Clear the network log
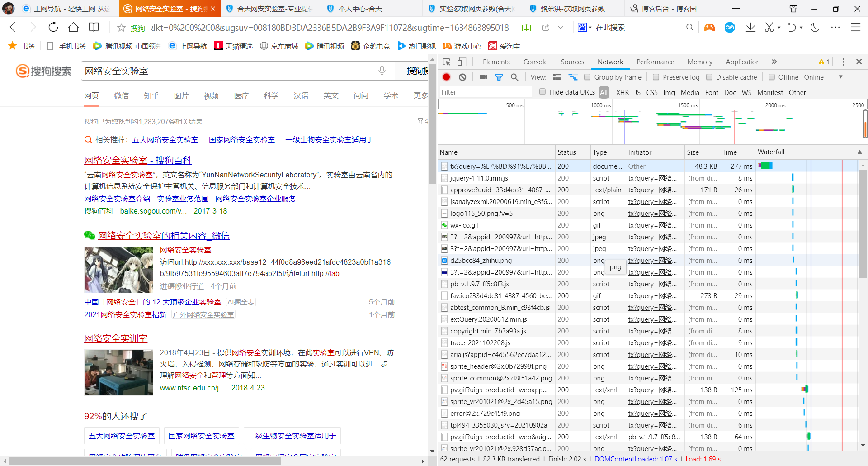The image size is (868, 466). [462, 77]
